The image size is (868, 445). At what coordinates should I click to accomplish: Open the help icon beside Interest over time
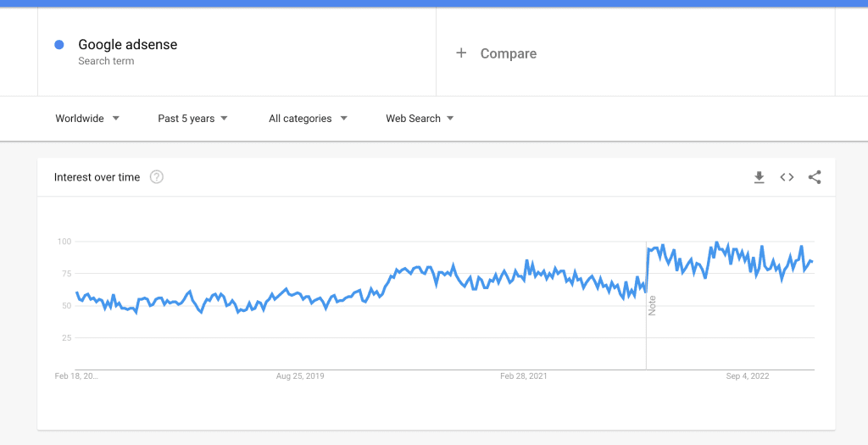pos(157,177)
